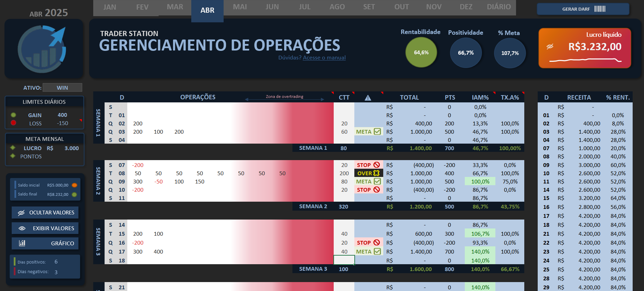Open the NOV month tab
This screenshot has height=291, width=644.
pyautogui.click(x=434, y=7)
